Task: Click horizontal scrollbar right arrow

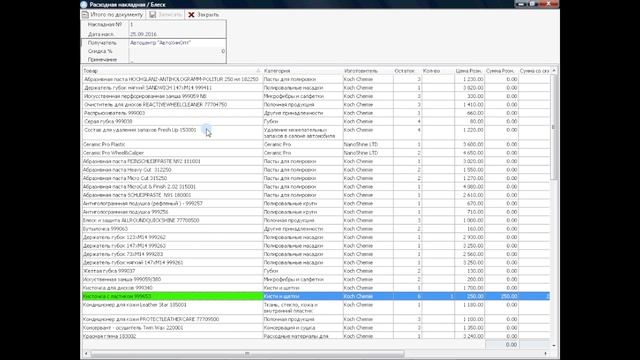Action: pyautogui.click(x=546, y=353)
